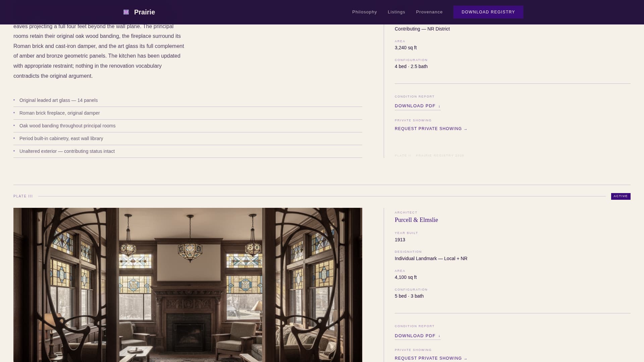Click the '5 bed · 3 bath' configuration

pos(409,296)
